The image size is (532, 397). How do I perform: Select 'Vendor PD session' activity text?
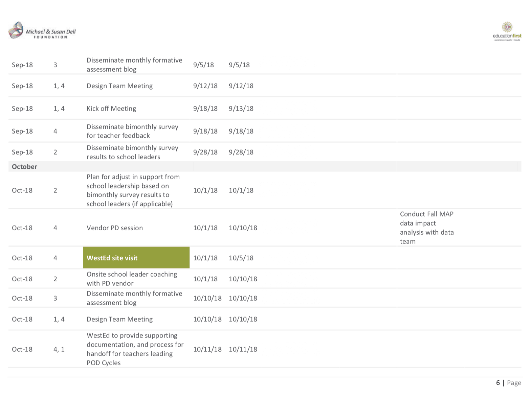115,228
